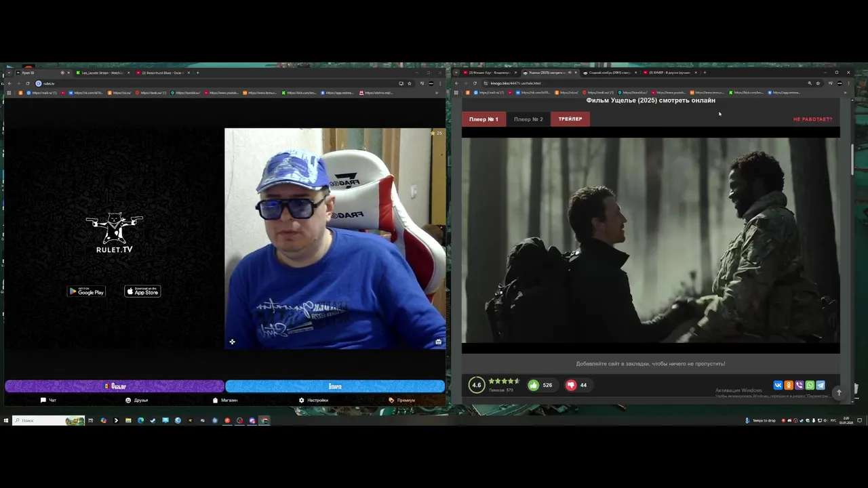
Task: Click the star rating row
Action: [504, 382]
